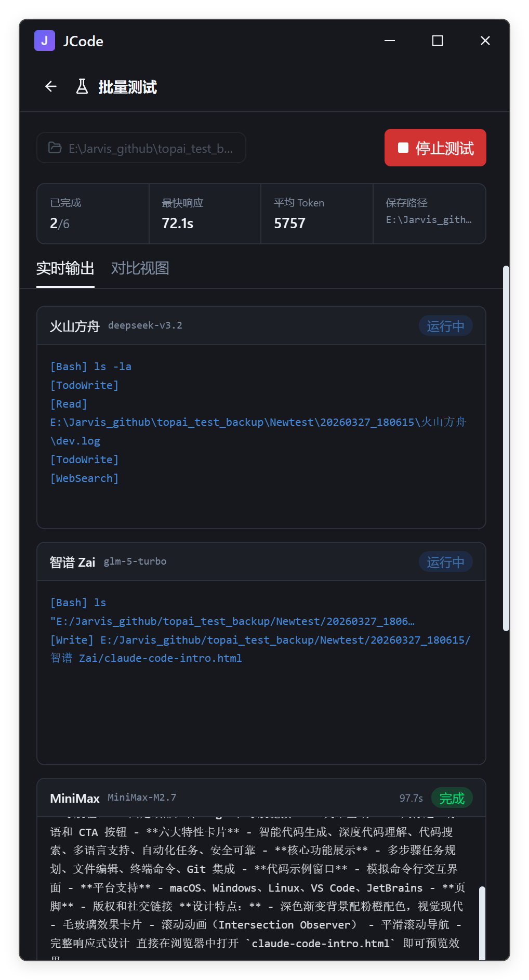Stop the test with 停止测试 button
Screen dimensions: 529x980
[435, 148]
